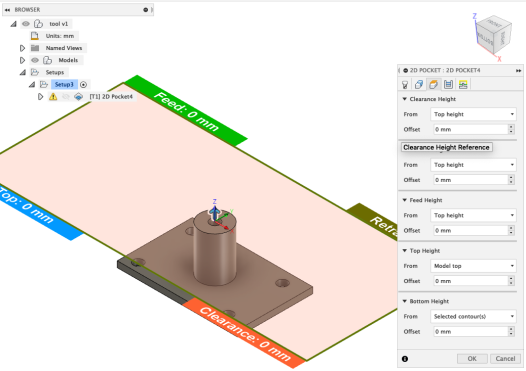Toggle visibility eye for tool v1

pos(26,24)
